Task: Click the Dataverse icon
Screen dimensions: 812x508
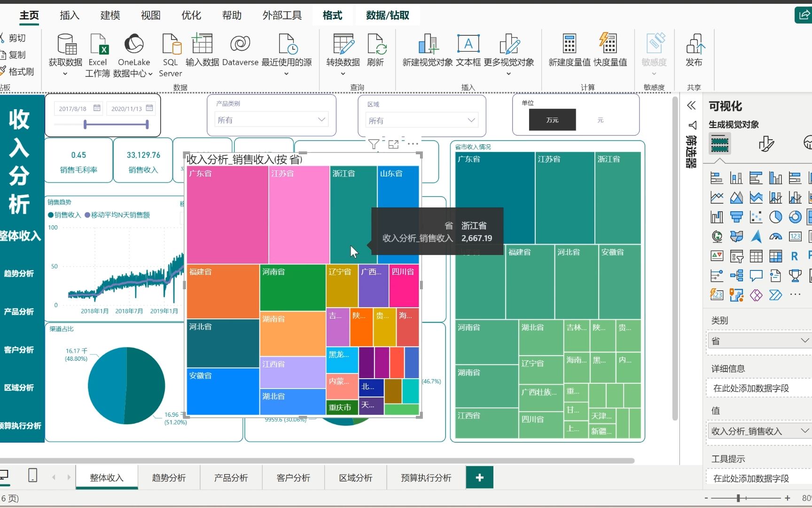Action: coord(240,44)
